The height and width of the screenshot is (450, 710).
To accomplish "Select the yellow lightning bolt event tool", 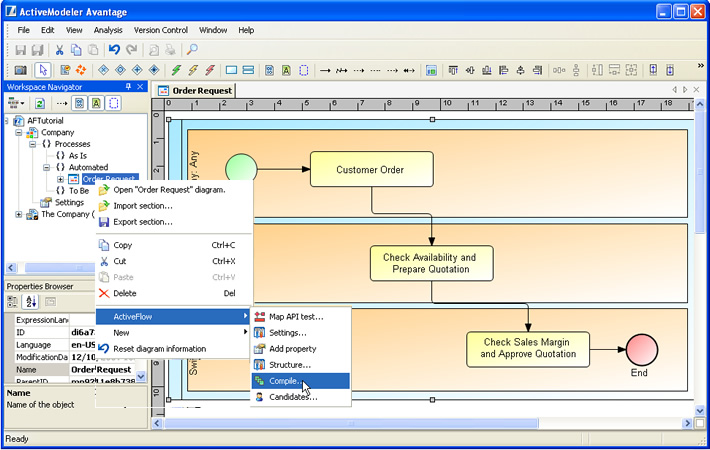I will [193, 70].
